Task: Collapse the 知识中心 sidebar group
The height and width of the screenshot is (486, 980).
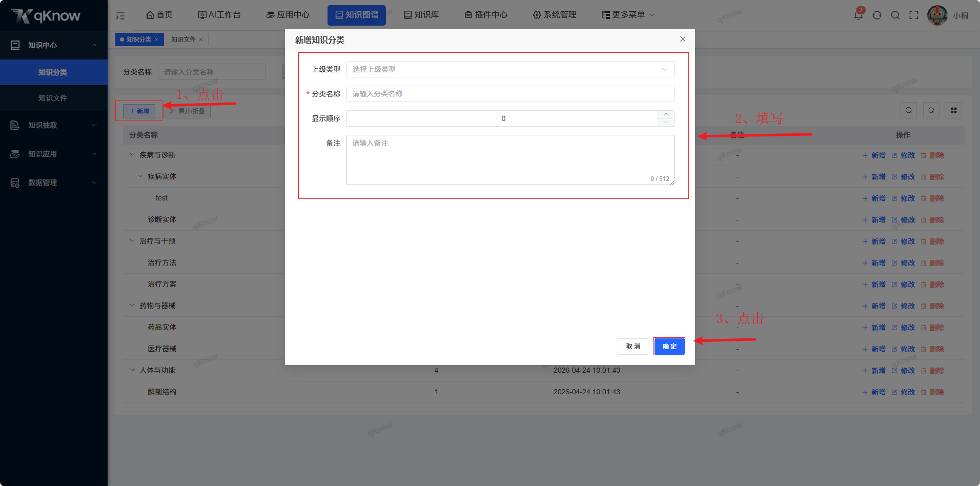Action: 54,45
